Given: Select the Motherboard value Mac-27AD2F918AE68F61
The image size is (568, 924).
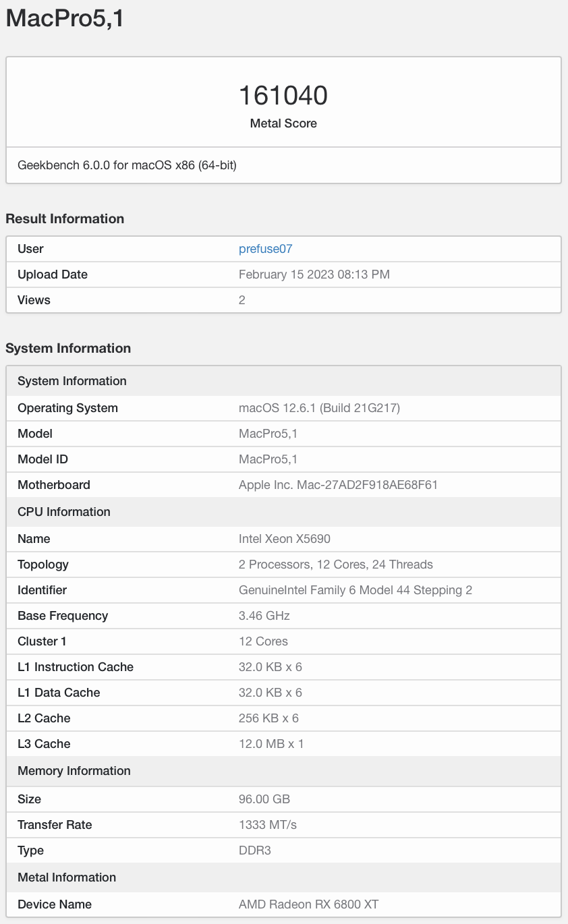Looking at the screenshot, I should [339, 485].
